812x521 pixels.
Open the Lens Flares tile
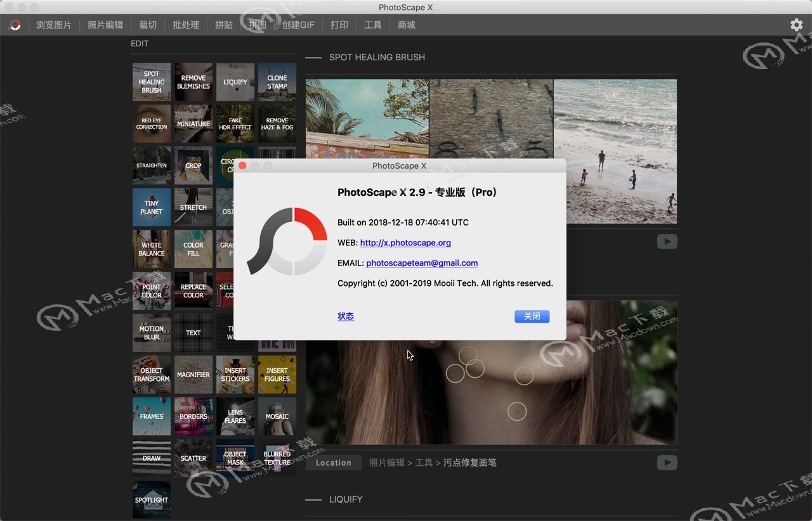click(x=235, y=416)
